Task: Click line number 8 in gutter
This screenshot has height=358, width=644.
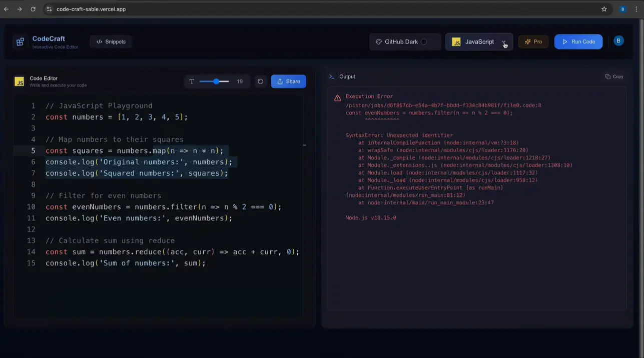Action: (33, 184)
